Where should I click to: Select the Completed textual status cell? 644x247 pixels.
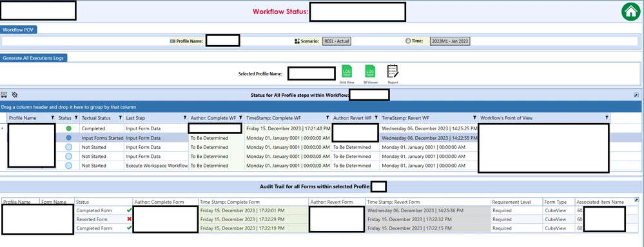[x=102, y=128]
